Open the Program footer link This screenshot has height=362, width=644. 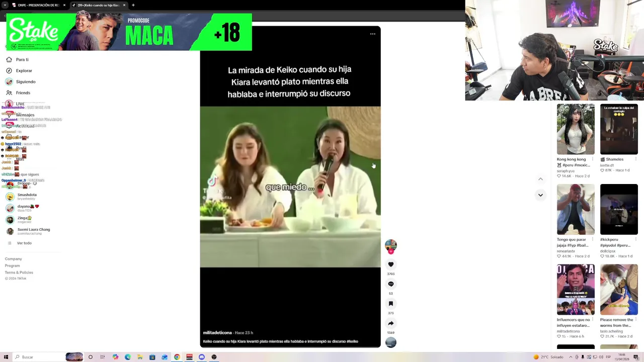coord(13,265)
